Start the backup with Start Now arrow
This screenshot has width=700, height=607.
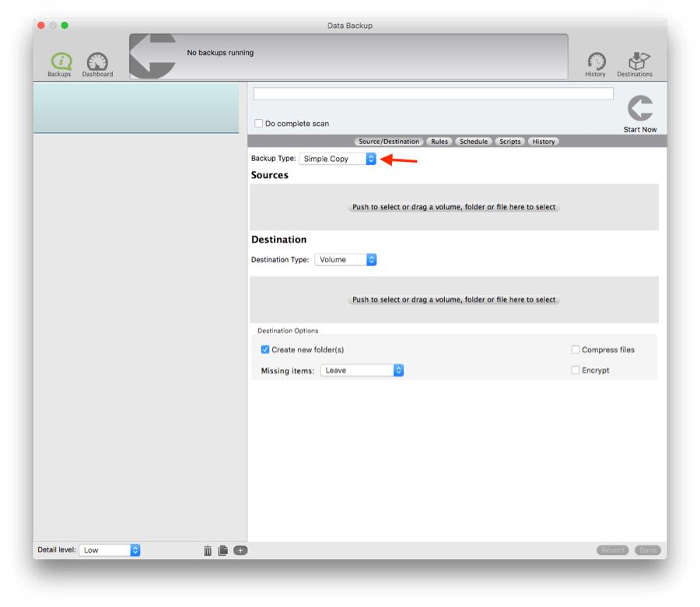[639, 109]
